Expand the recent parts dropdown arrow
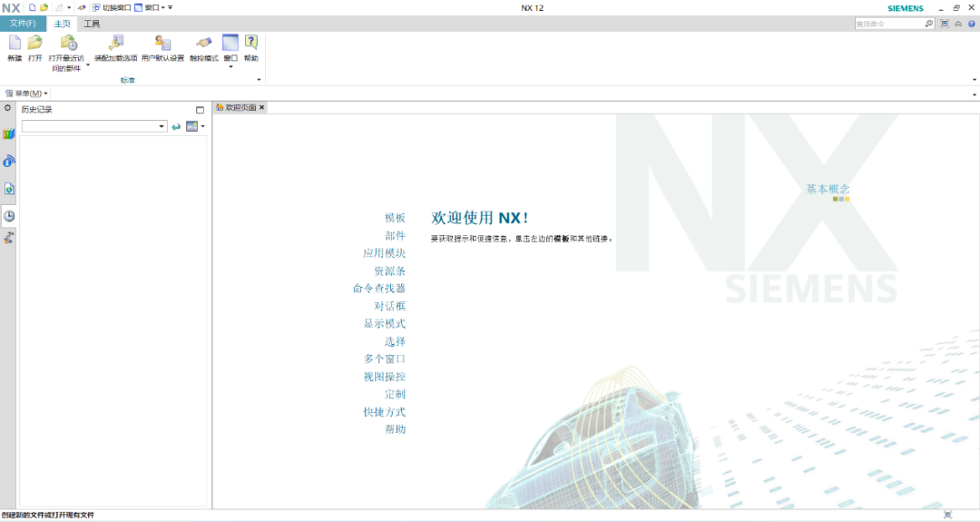Viewport: 980px width, 522px height. [87, 65]
